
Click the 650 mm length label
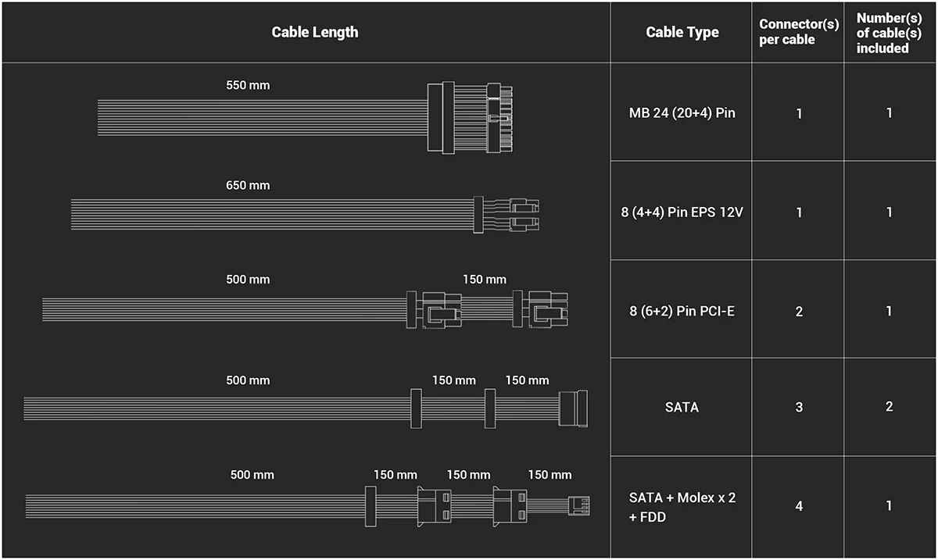pyautogui.click(x=248, y=185)
